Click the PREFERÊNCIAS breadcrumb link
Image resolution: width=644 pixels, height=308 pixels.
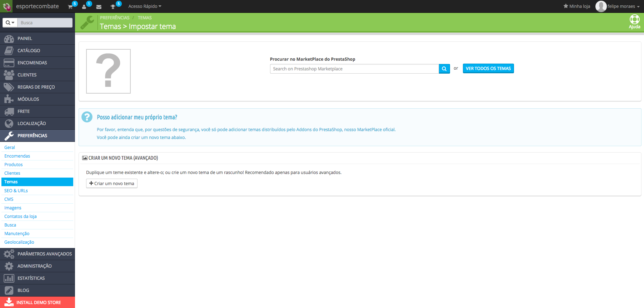coord(115,18)
